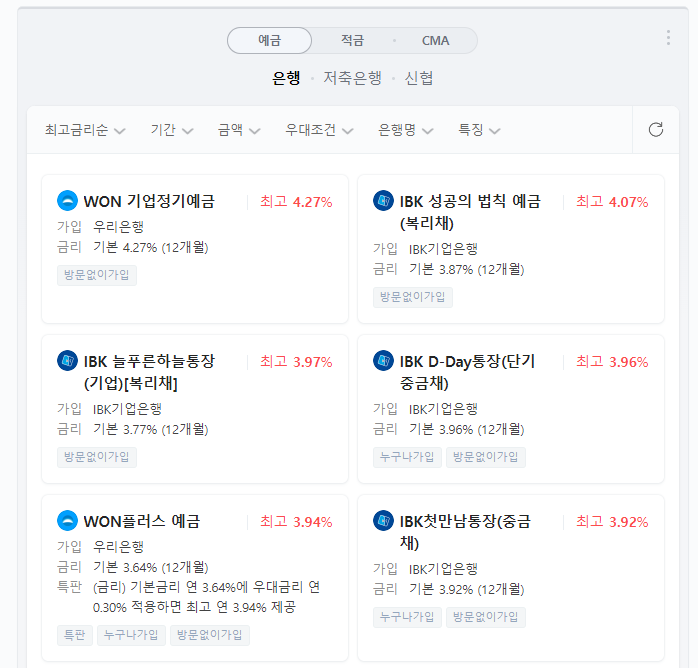Click IBK logo on IBK첫만남통장
This screenshot has width=698, height=668.
point(383,521)
